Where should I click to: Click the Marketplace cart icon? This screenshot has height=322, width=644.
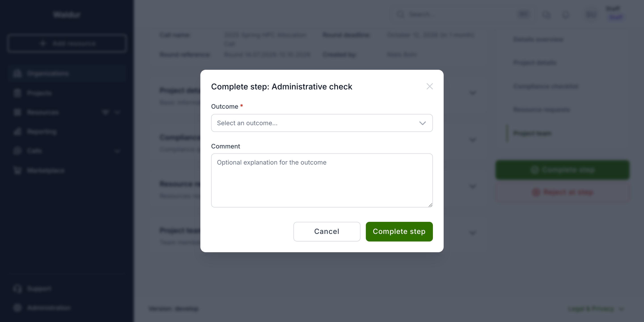click(17, 170)
